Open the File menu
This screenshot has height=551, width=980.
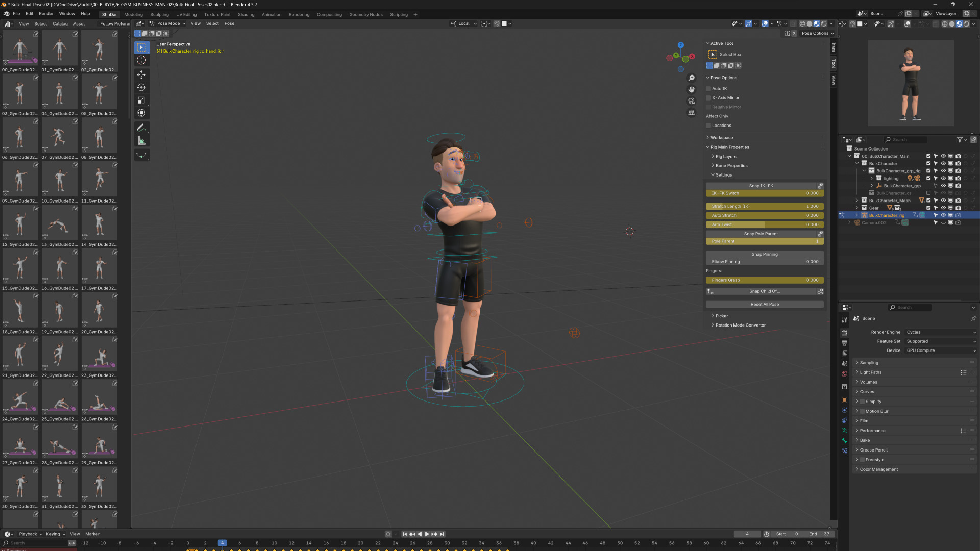(16, 14)
